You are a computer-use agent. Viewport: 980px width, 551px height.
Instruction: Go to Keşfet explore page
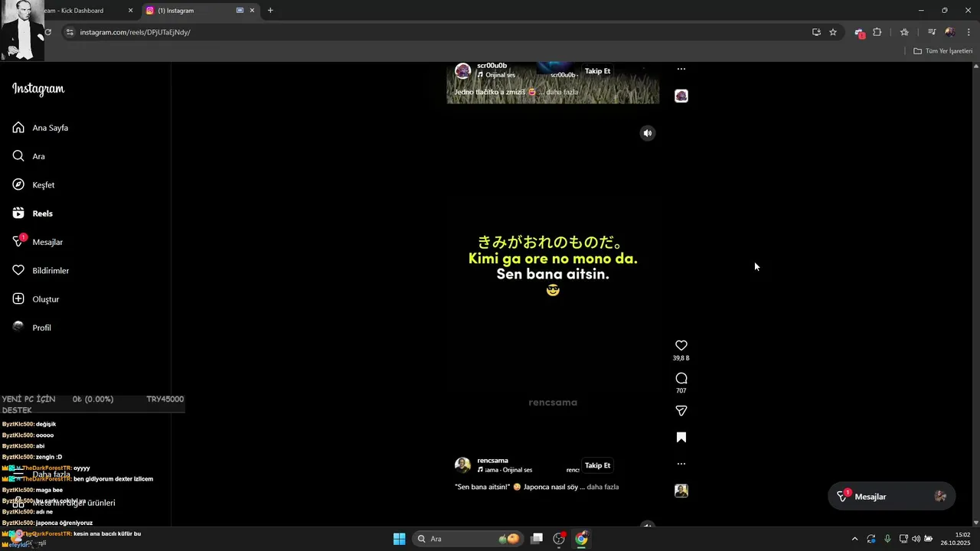pos(43,185)
